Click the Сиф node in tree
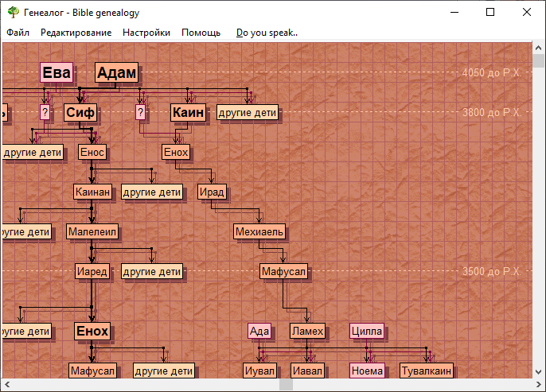546x392 pixels. tap(80, 113)
